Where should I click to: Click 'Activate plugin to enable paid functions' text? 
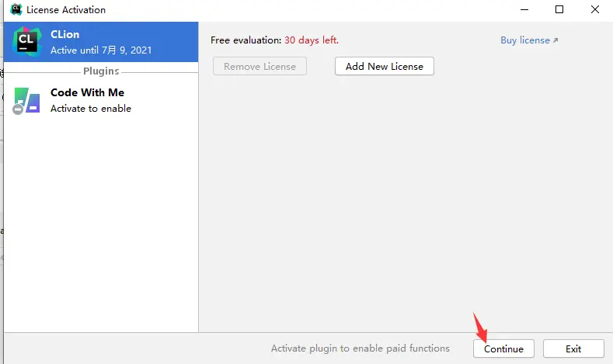click(x=360, y=348)
